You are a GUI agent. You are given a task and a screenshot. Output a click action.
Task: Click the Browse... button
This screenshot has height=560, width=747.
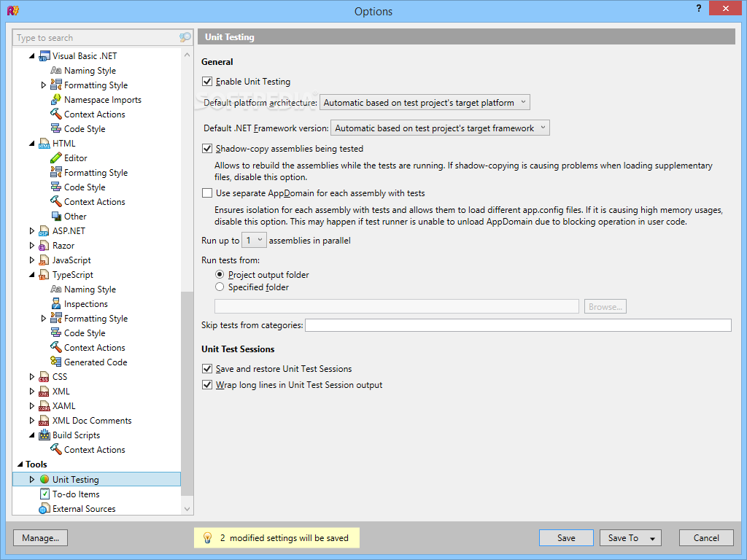[x=605, y=307]
